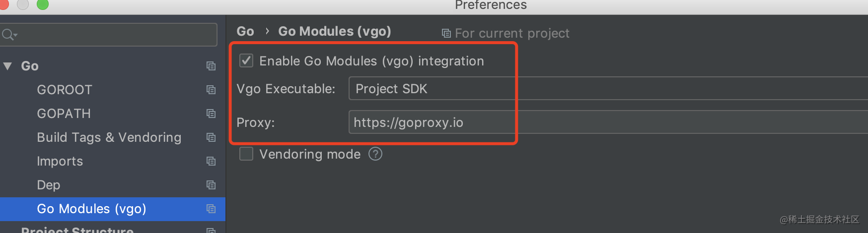Open the Dep settings page
The height and width of the screenshot is (233, 868).
click(48, 185)
